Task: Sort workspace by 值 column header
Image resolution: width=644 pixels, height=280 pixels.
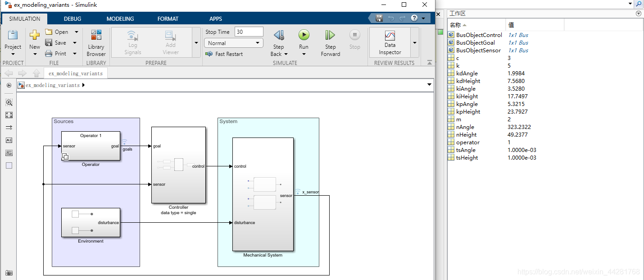Action: 535,25
